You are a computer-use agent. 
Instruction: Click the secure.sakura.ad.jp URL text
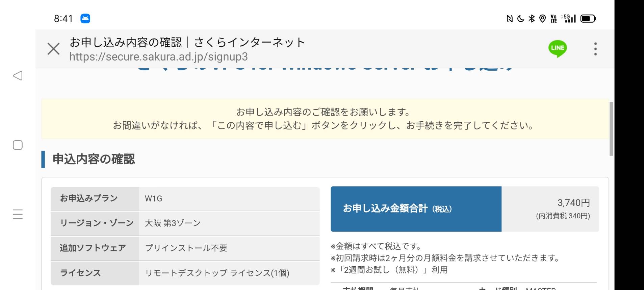coord(158,56)
